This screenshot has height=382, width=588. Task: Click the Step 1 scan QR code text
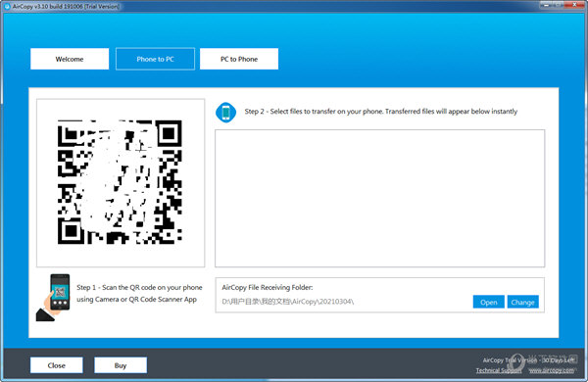tap(139, 293)
